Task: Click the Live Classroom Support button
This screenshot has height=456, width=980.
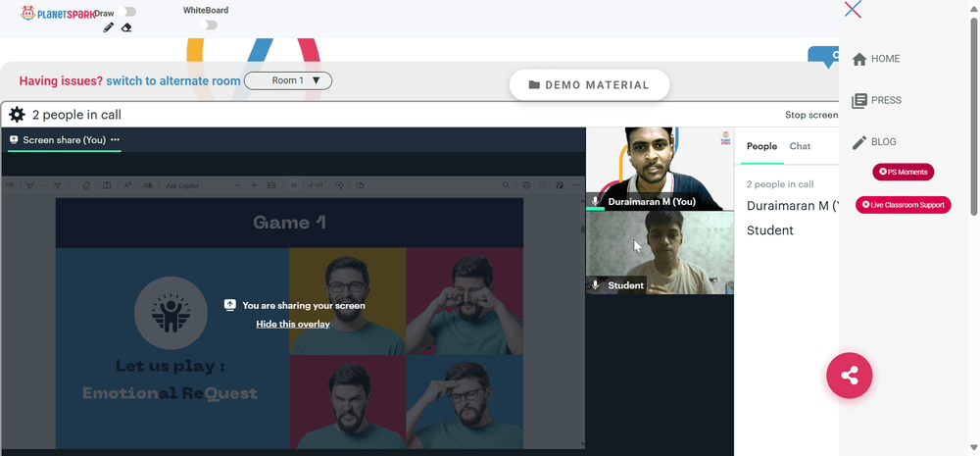Action: click(904, 205)
